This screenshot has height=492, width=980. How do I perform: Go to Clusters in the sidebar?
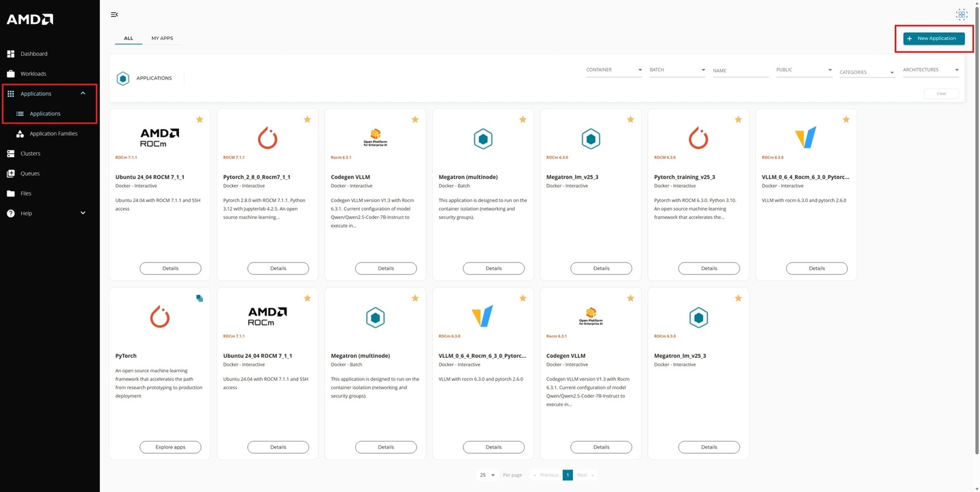(x=30, y=154)
